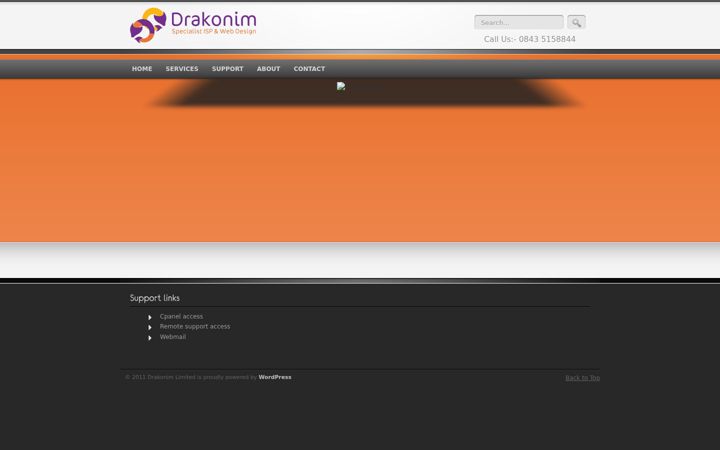Click the Drakonim swirl logo icon
Screen dimensions: 720x450
(x=148, y=25)
